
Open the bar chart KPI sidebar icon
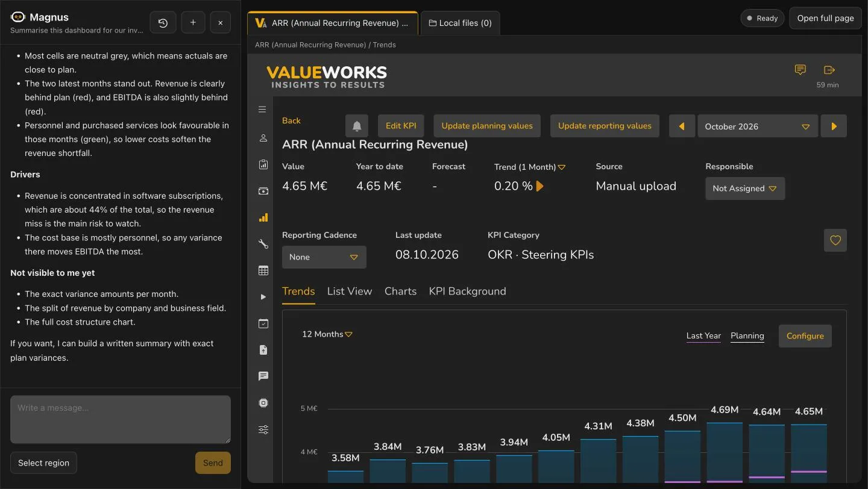point(263,217)
